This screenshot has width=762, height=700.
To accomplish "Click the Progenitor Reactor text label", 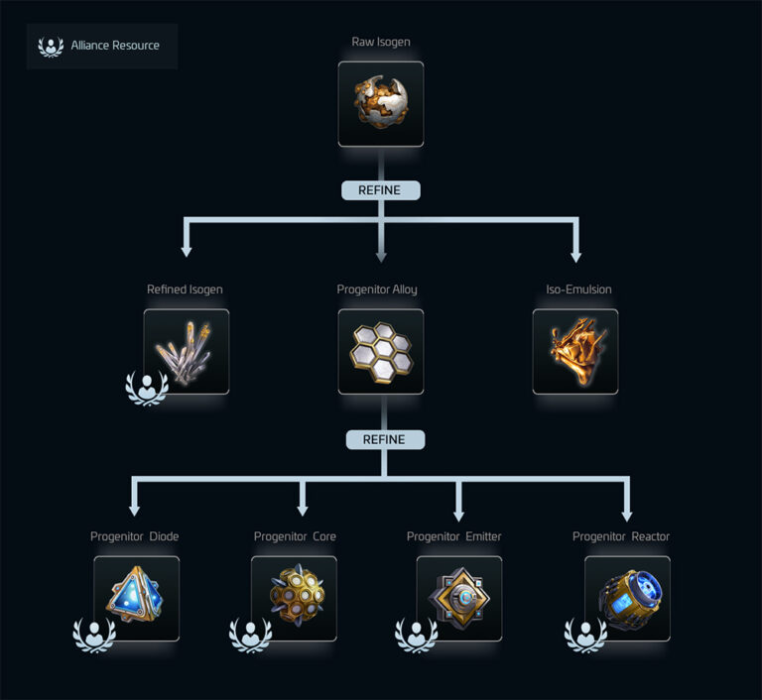I will [621, 536].
